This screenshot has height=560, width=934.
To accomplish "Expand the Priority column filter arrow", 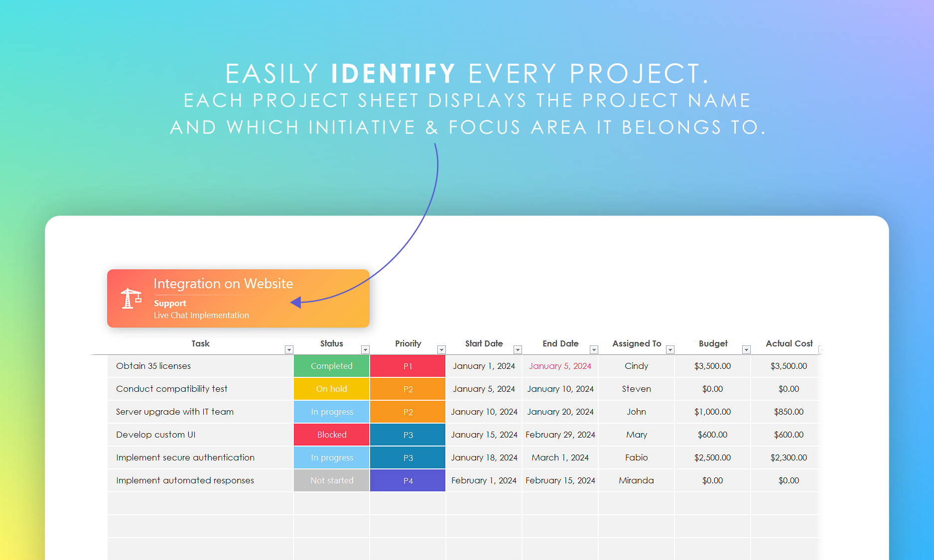I will 441,350.
